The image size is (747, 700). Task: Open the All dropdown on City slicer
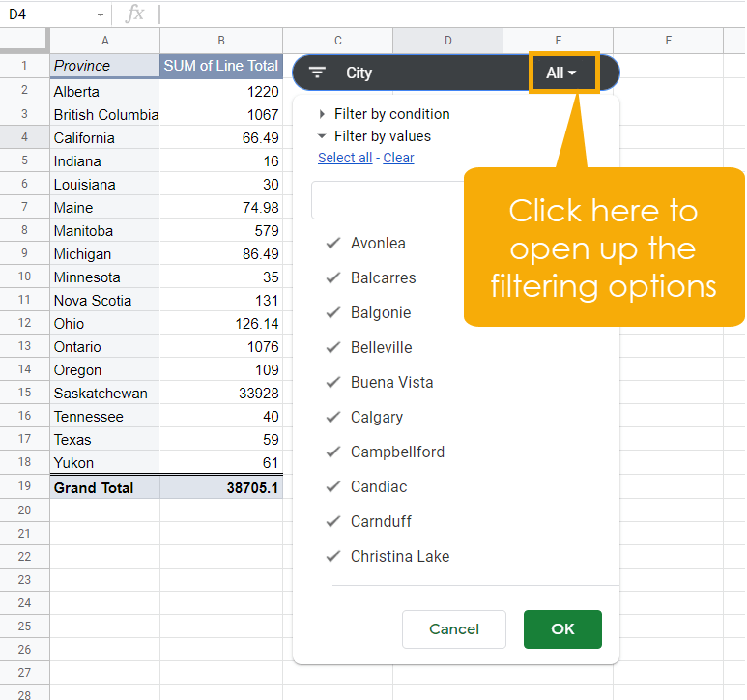pyautogui.click(x=561, y=73)
